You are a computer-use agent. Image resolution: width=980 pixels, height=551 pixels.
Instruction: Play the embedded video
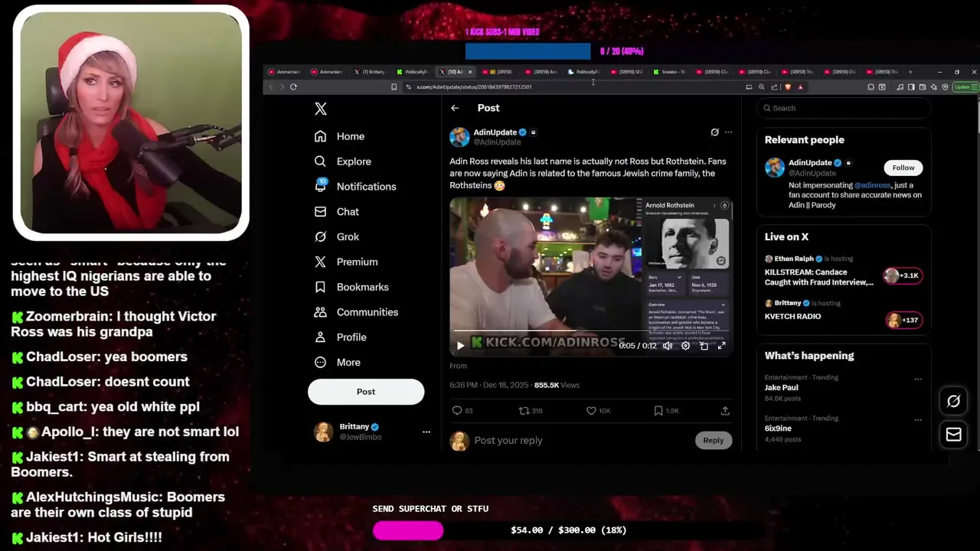[460, 346]
